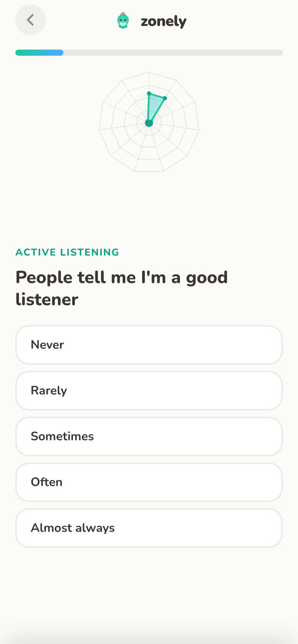The image size is (298, 644).
Task: Click the bottom flat edge of radar grid outline
Action: (149, 171)
